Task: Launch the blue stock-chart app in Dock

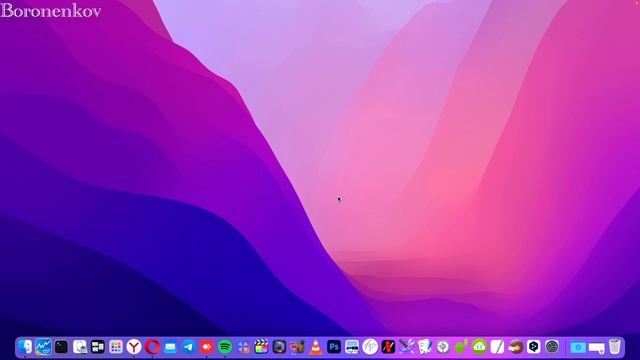Action: [43, 347]
